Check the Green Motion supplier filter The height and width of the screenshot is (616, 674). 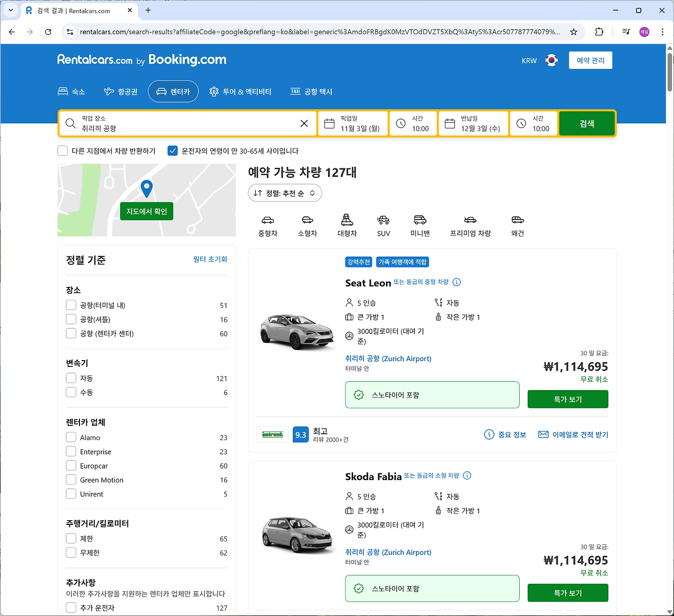pos(71,480)
